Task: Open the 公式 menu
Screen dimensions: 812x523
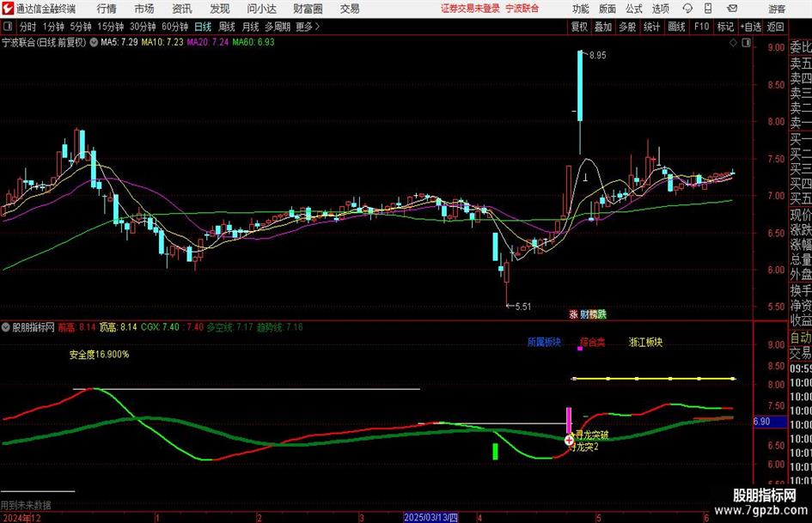Action: coord(634,9)
